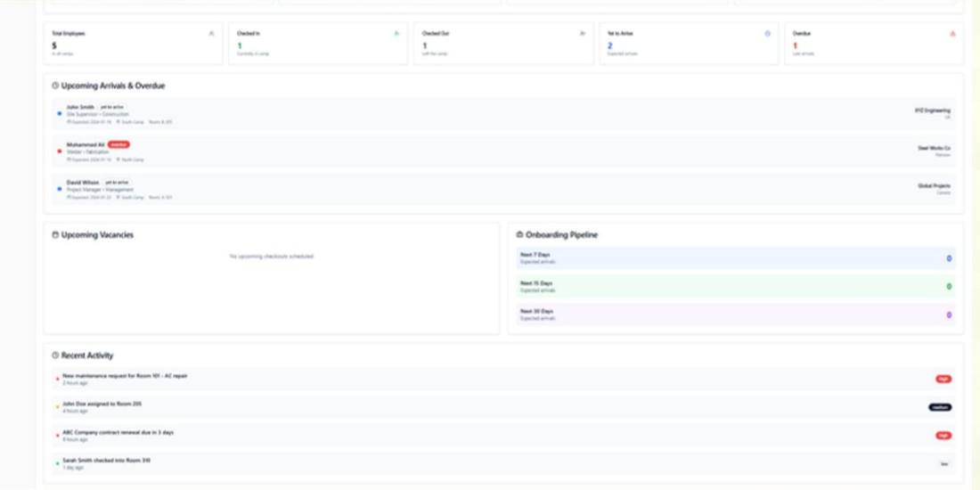Click the check-out icon on Checked Out card
This screenshot has width=980, height=490.
pos(583,34)
